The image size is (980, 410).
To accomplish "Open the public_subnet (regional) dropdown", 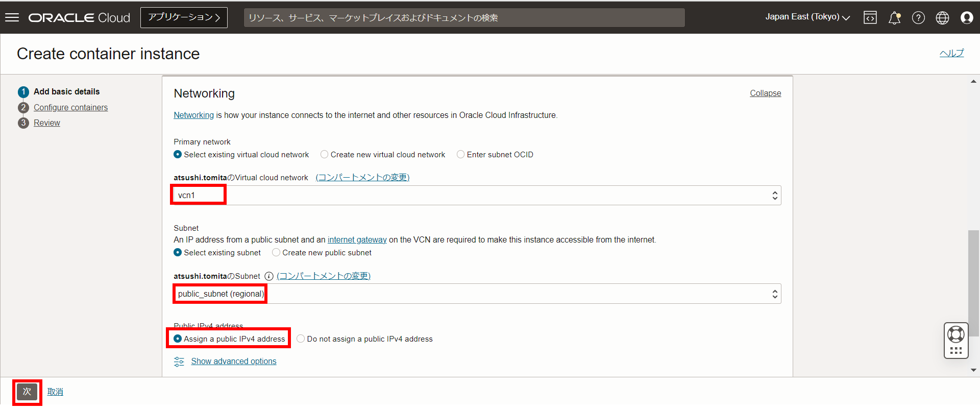I will click(477, 294).
